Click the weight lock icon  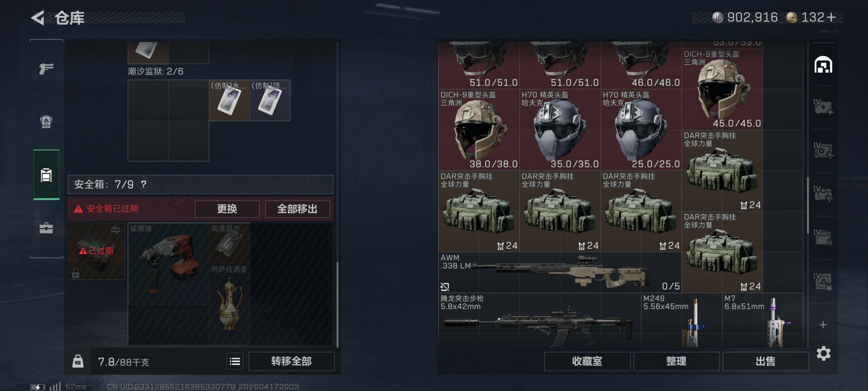[78, 361]
